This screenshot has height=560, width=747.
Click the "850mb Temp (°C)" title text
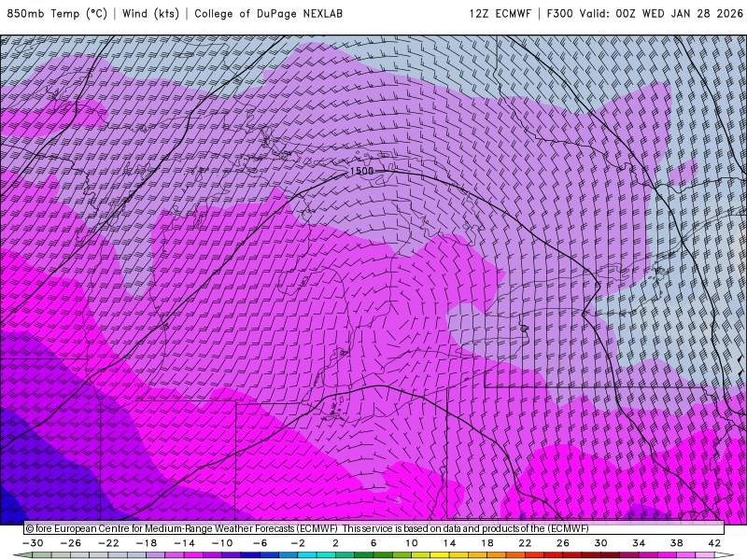[x=57, y=13]
